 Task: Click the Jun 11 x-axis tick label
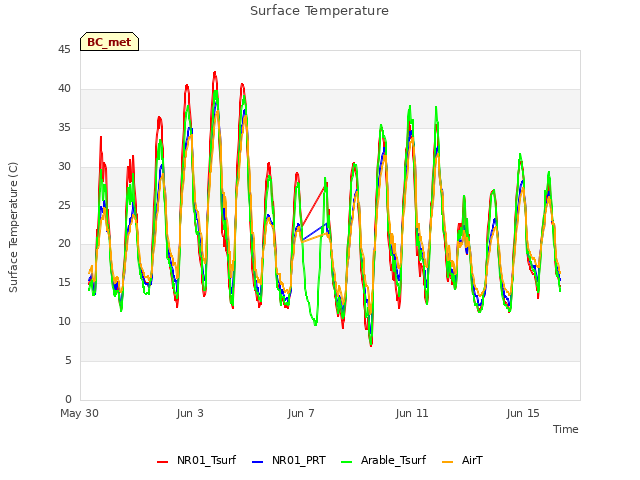412,413
